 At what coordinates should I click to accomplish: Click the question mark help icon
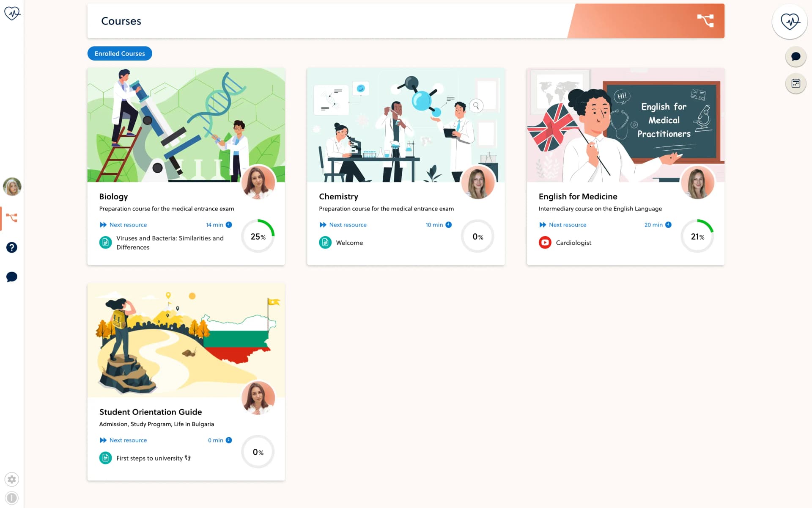click(12, 247)
